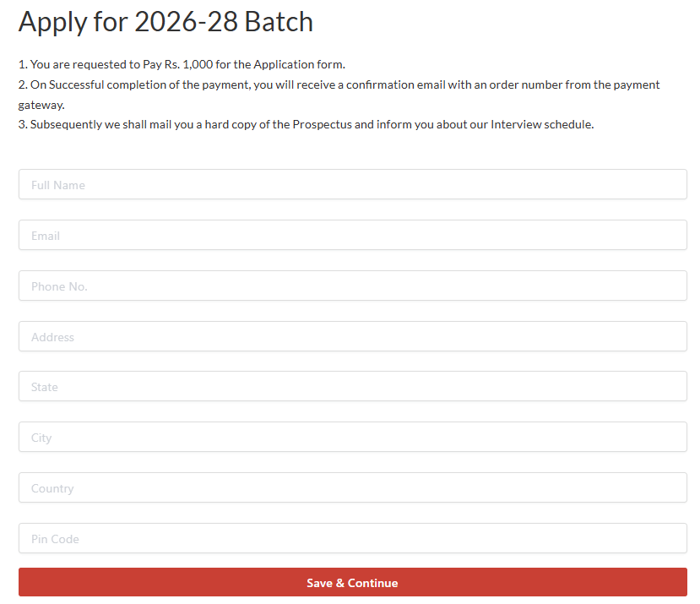Tap into the Country entry box
The width and height of the screenshot is (700, 604).
tap(352, 487)
